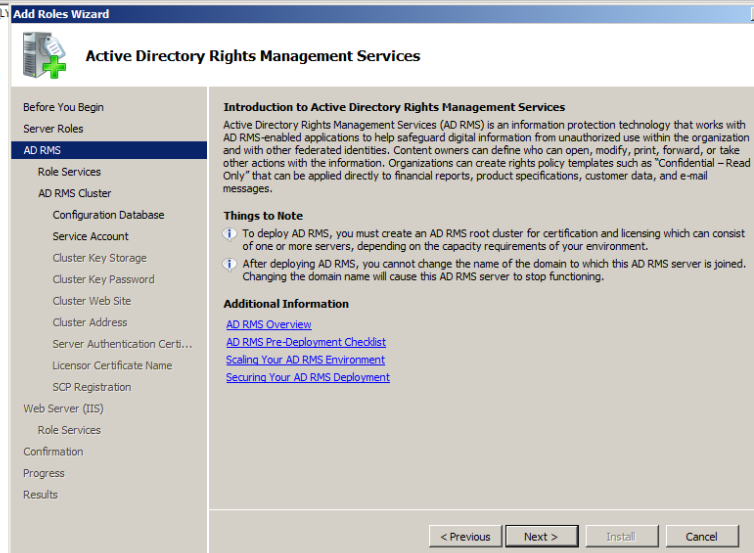Select the highlighted AD RMS step
This screenshot has height=553, width=754.
(42, 150)
